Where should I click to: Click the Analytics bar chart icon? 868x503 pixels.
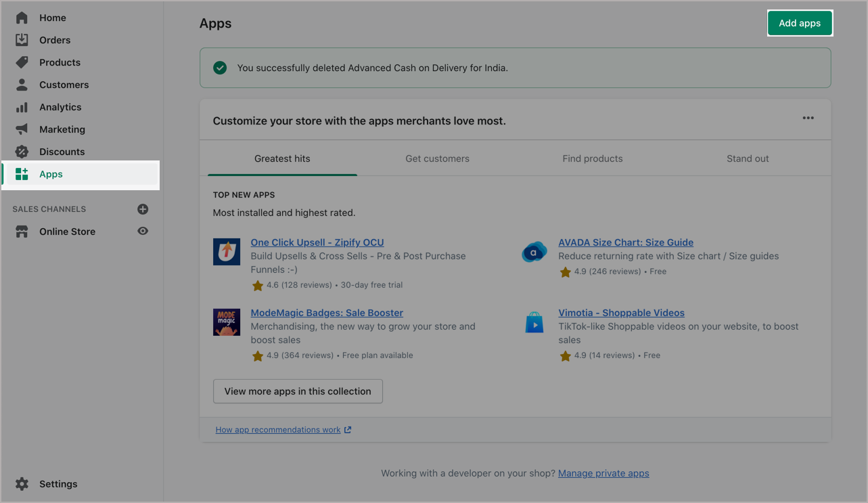point(22,107)
